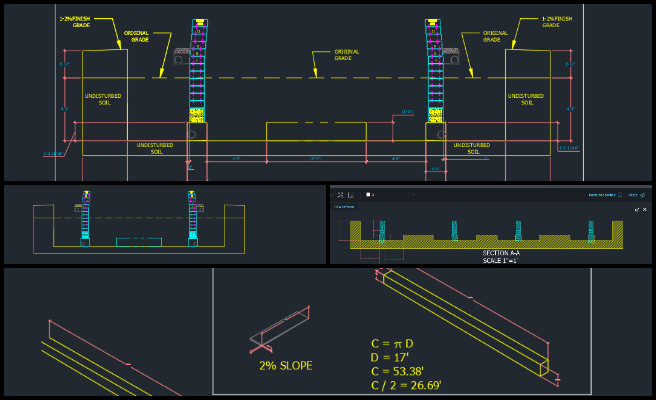
Task: Open dropdown arrow beside white color swatch
Action: coord(373,195)
